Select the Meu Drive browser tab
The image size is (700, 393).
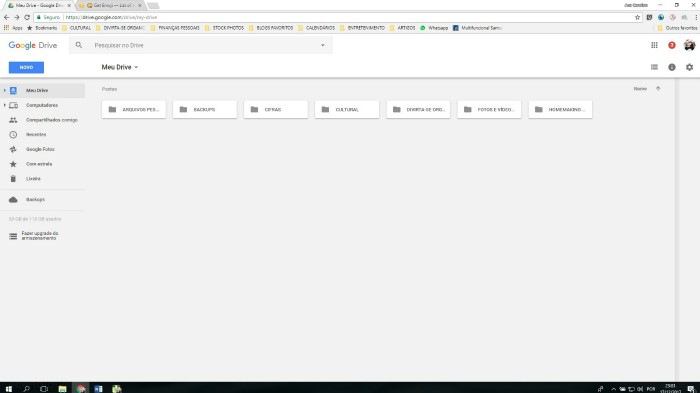(x=39, y=5)
